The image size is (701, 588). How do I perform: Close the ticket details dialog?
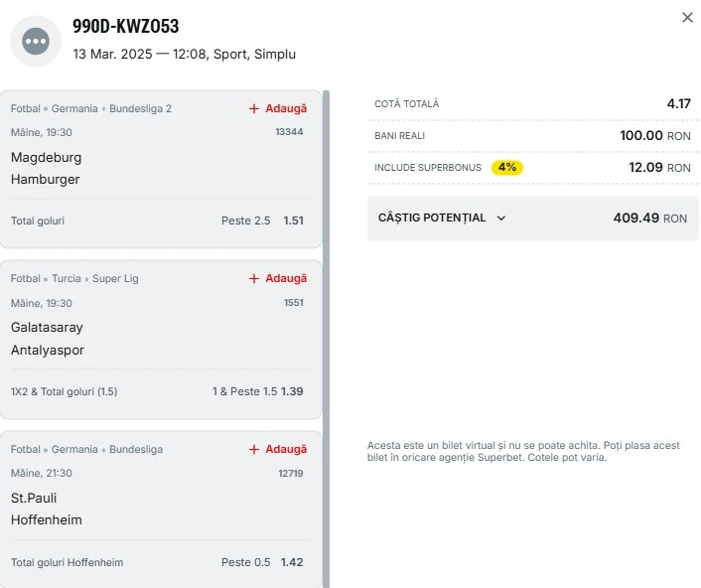click(x=687, y=18)
